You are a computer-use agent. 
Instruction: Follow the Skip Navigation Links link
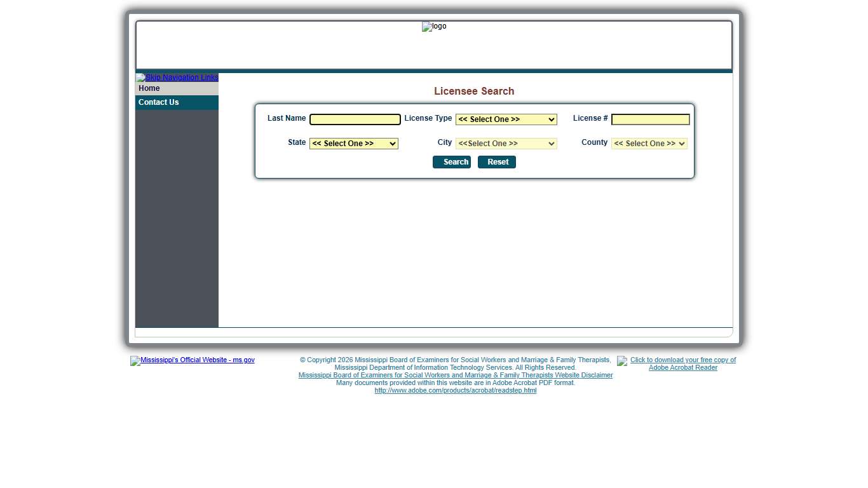click(x=177, y=78)
